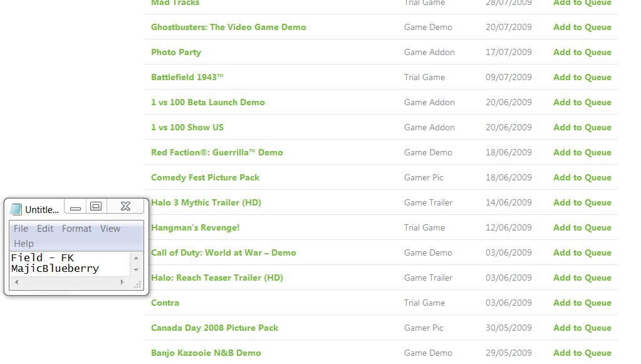Viewport: 641px width, 364px height.
Task: Add Comedy Fest Picture Pack to queue
Action: [582, 178]
